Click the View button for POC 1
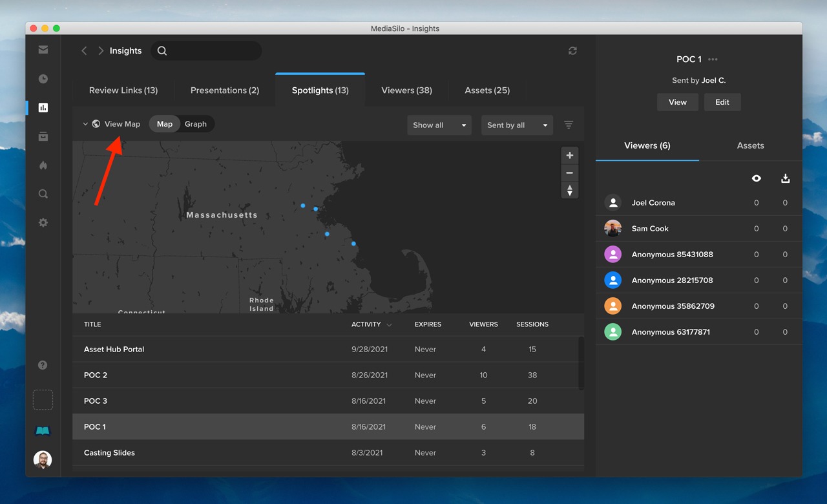 coord(677,102)
